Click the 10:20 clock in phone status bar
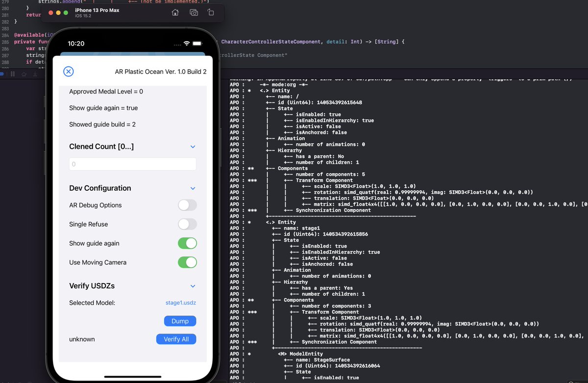 click(x=76, y=44)
